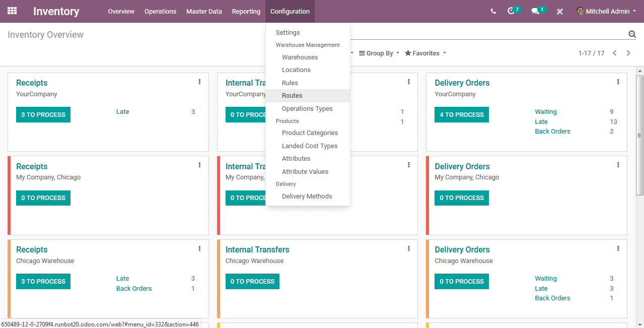Open Late link on YourCompany Delivery Orders
The image size is (644, 328).
click(541, 121)
